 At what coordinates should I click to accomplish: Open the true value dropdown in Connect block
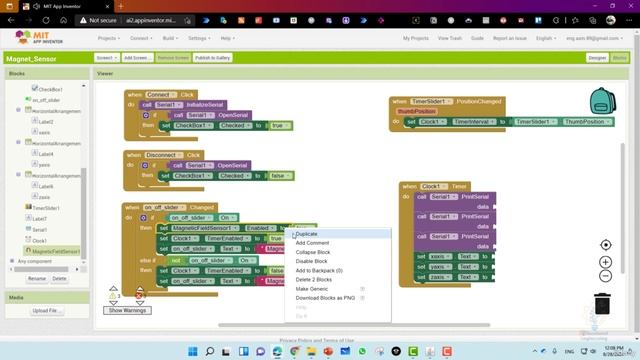tap(280, 126)
